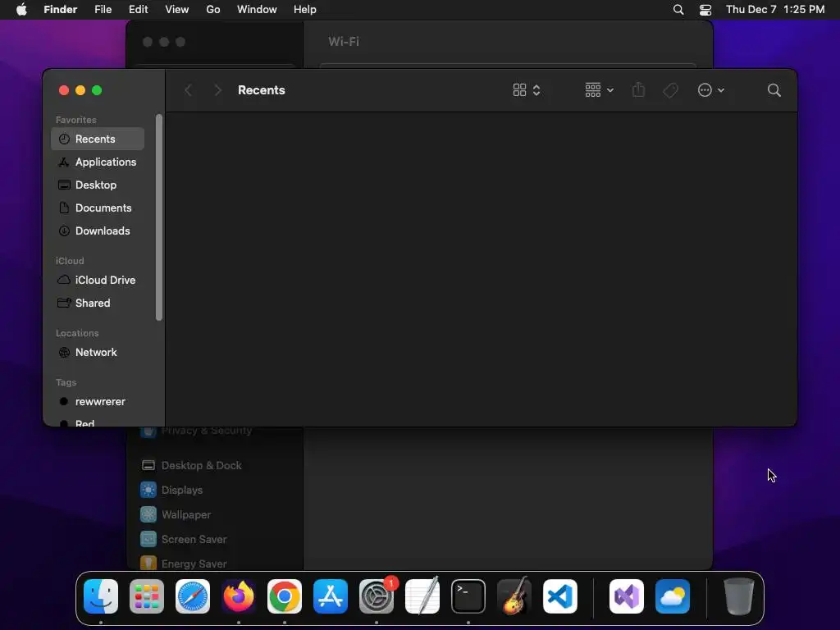This screenshot has height=630, width=840.
Task: Minimize the Finder window
Action: coord(80,90)
